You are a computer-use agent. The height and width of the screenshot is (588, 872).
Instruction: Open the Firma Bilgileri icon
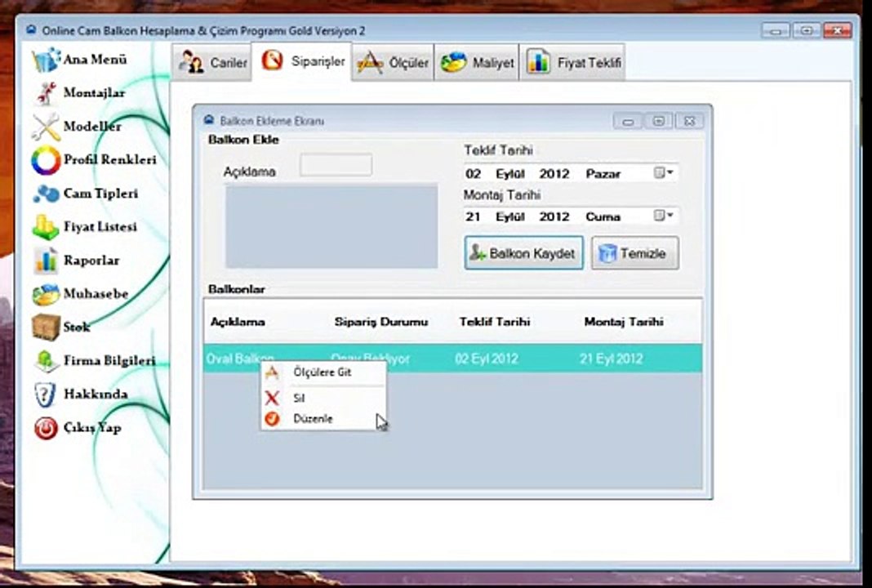pos(46,360)
